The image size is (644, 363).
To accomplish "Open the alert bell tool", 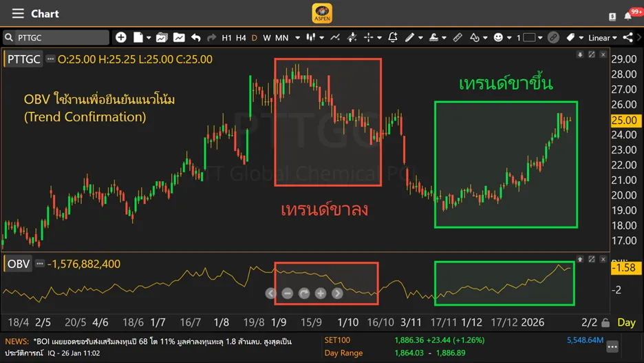I will 393,37.
